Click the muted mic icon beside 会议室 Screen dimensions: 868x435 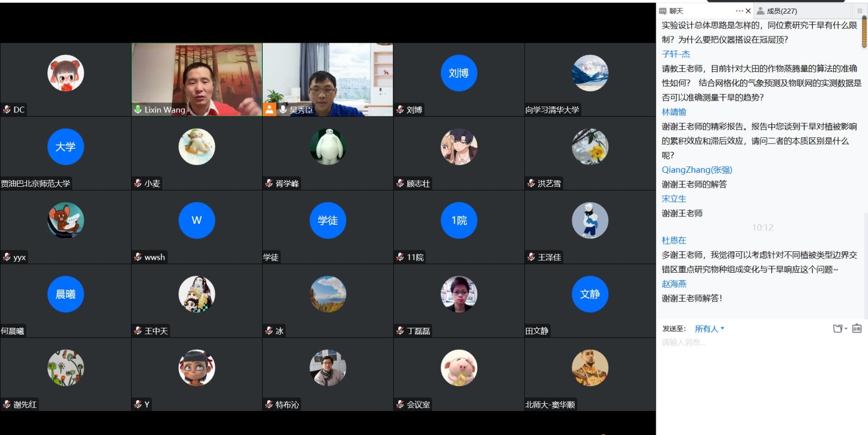pos(400,404)
